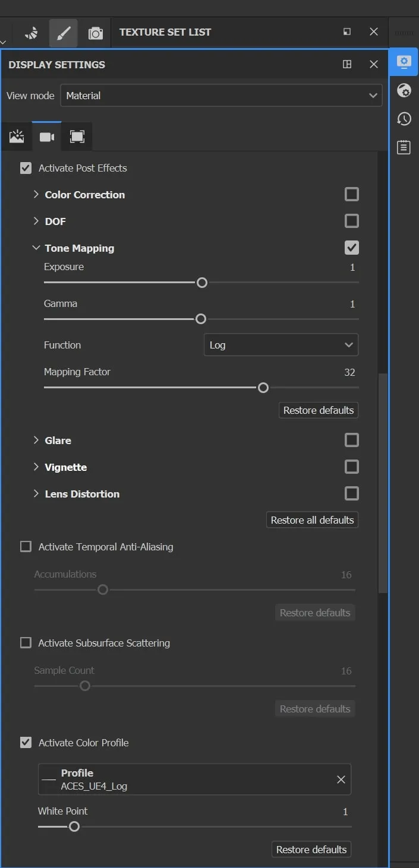
Task: Adjust the White Point slider handle
Action: pyautogui.click(x=74, y=826)
